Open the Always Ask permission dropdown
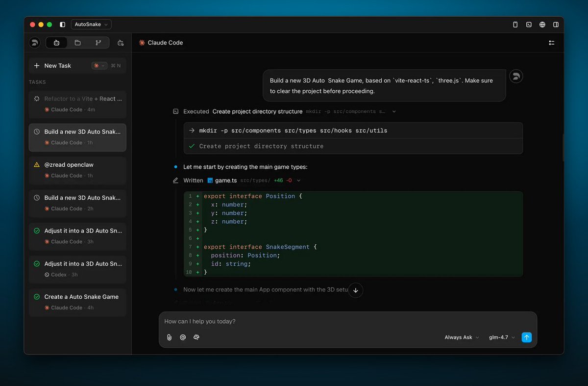 click(x=462, y=337)
